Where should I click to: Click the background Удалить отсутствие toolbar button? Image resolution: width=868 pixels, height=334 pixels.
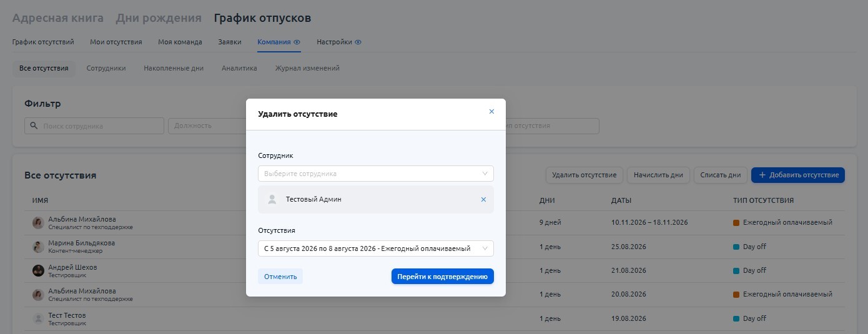584,175
